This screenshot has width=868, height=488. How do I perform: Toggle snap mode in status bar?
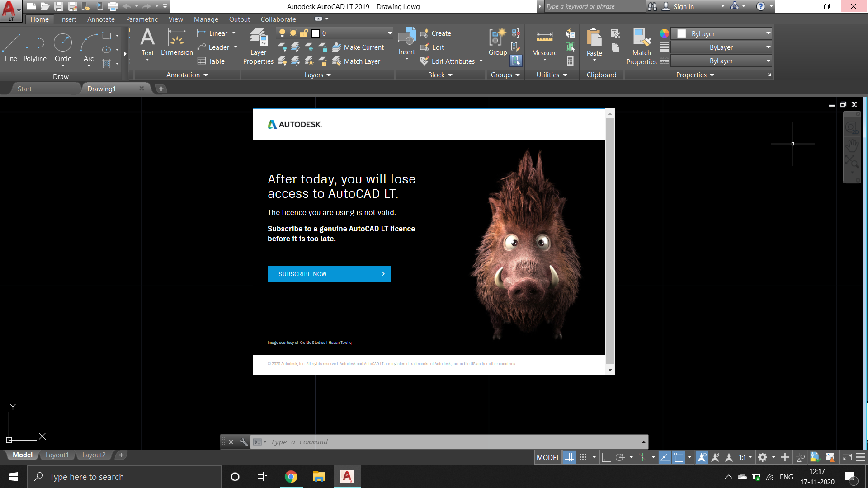583,457
